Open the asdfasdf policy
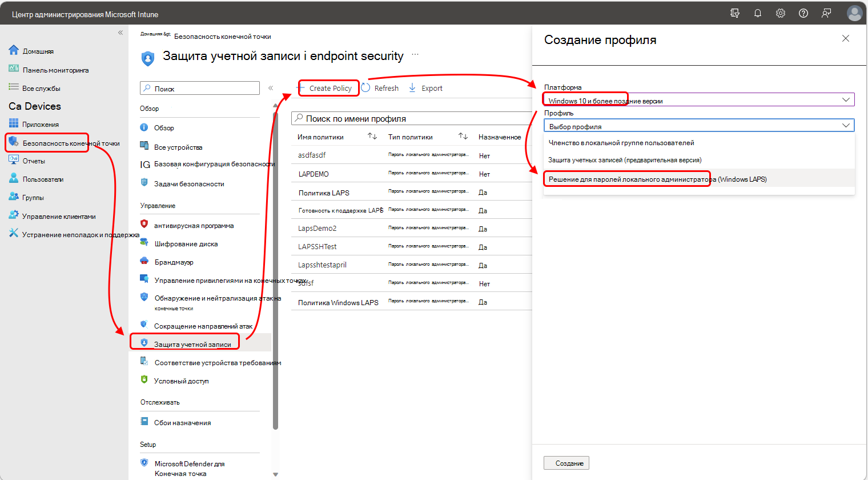This screenshot has height=480, width=868. tap(312, 155)
